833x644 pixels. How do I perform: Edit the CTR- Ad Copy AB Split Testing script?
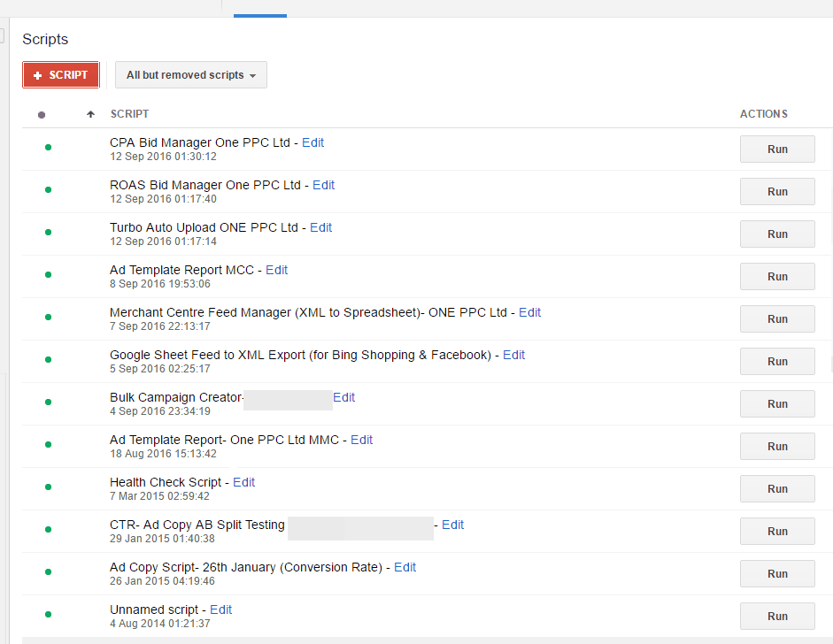(452, 525)
